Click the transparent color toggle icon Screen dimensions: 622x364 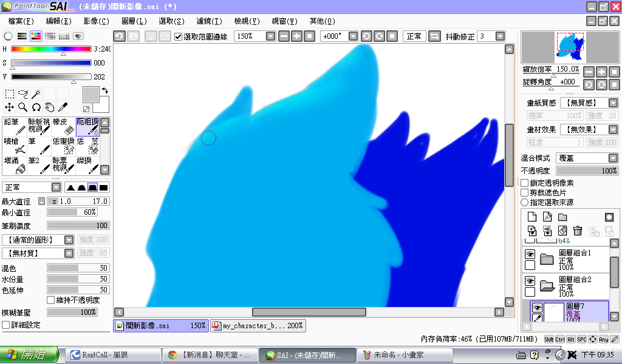pos(86,109)
